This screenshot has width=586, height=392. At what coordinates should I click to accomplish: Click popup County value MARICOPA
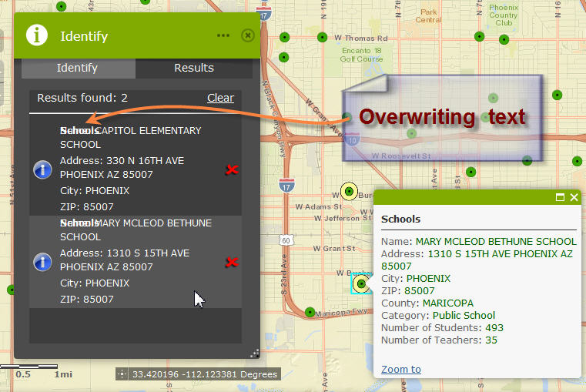[x=447, y=303]
